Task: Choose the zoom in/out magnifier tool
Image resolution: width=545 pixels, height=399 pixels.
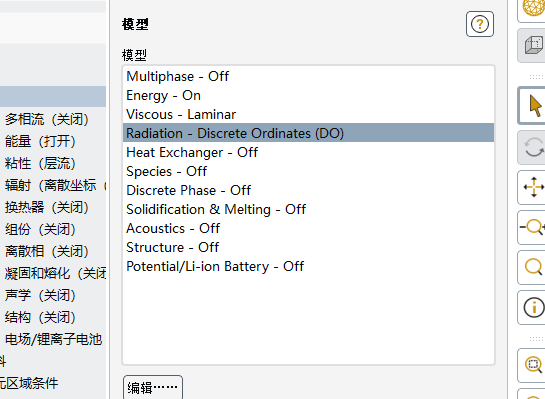Action: click(x=533, y=227)
